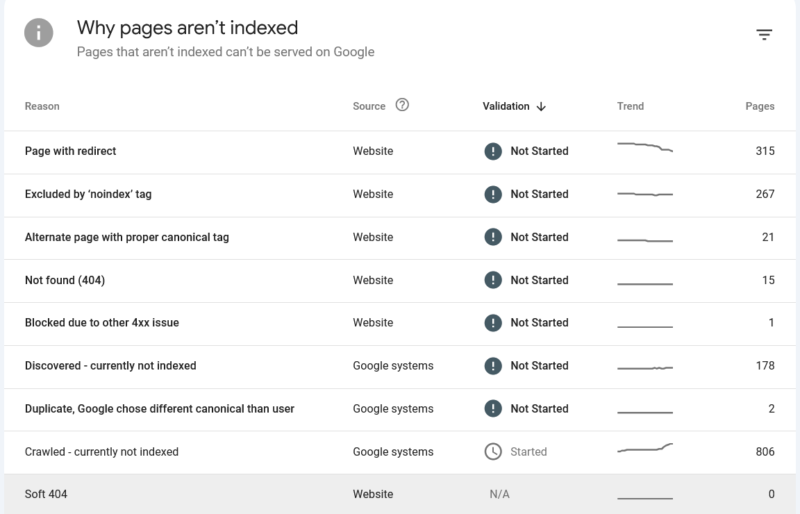This screenshot has width=800, height=514.
Task: Click the alert icon for Blocked due to 4xx
Action: pos(493,323)
